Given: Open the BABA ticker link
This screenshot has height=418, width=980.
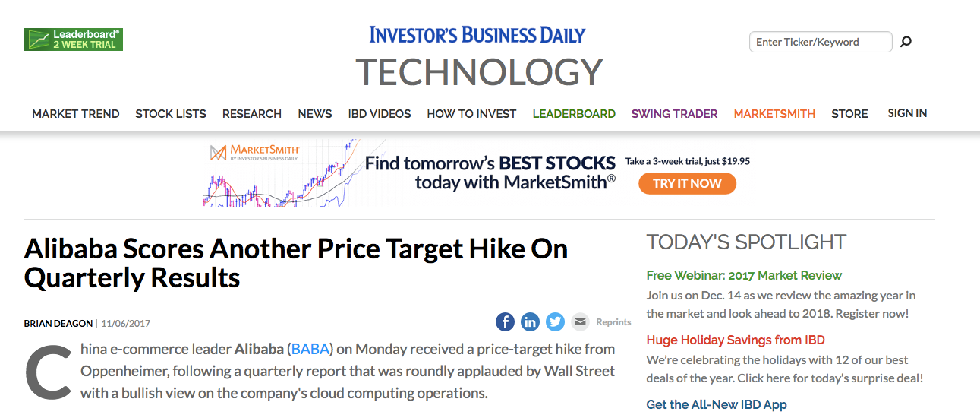Looking at the screenshot, I should pos(310,349).
